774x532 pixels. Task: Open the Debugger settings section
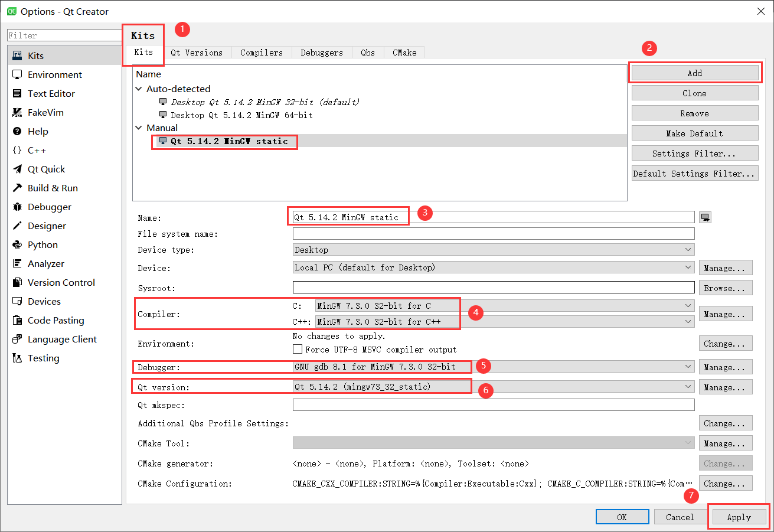tap(50, 207)
